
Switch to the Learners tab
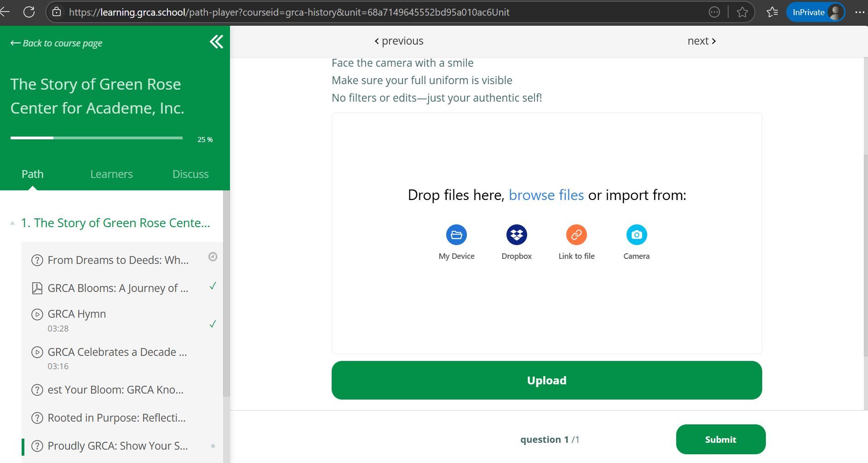pyautogui.click(x=111, y=174)
